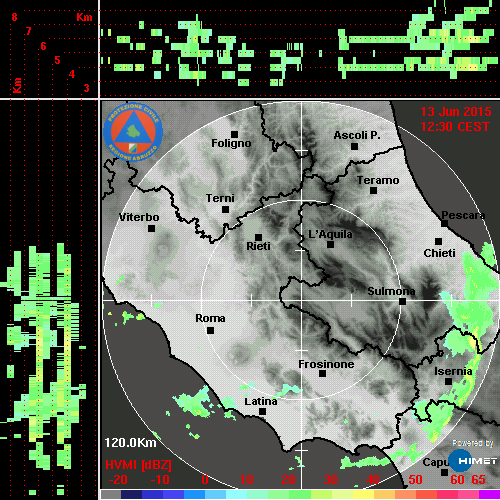
Task: Click the magenta swatch at the color bar's end
Action: pyautogui.click(x=489, y=494)
